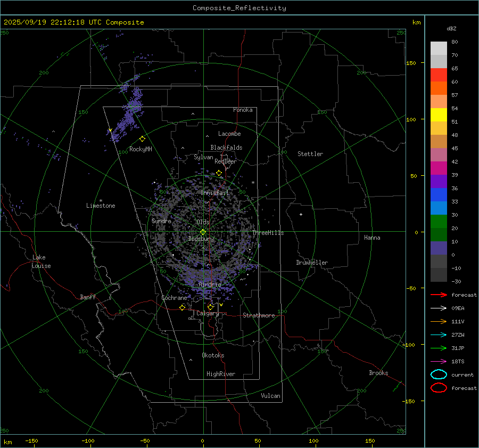Select the orange 111V arrow in the legend
The height and width of the screenshot is (448, 479).
439,321
